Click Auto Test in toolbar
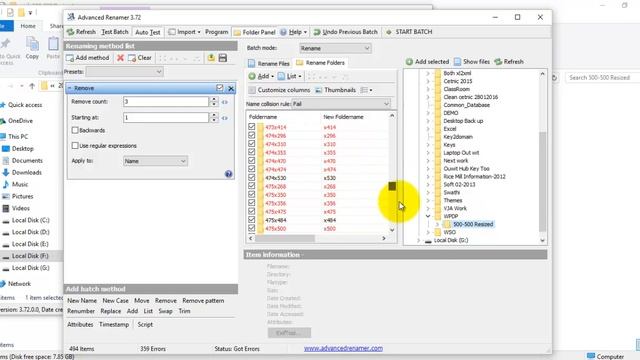Screen dimensions: 640x360 pos(147,32)
